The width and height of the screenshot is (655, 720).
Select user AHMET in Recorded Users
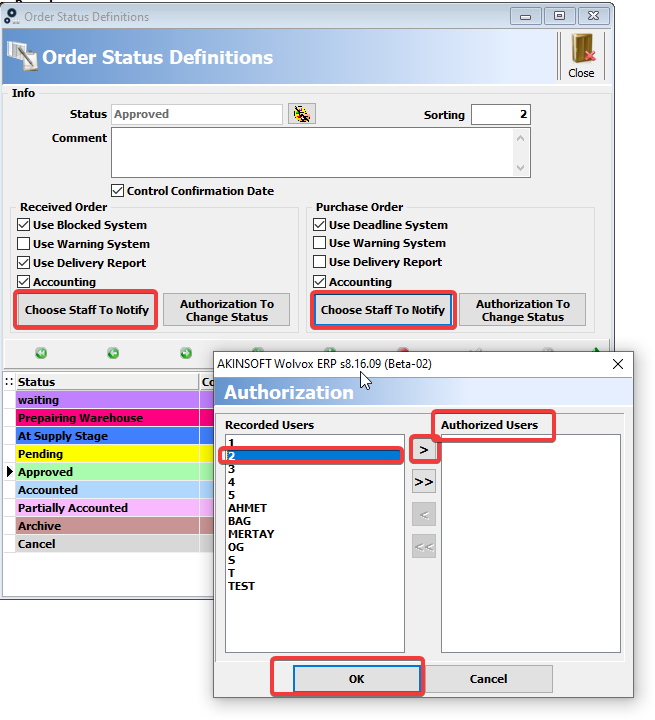315,508
